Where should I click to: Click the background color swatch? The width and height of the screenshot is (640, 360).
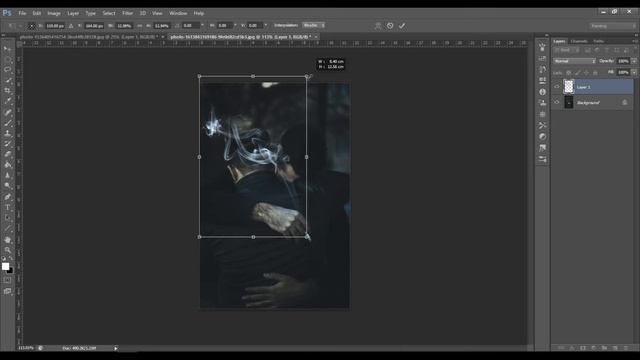click(x=11, y=271)
